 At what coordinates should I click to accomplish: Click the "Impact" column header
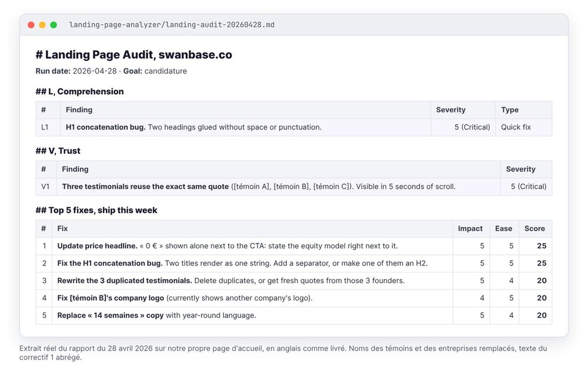click(470, 229)
